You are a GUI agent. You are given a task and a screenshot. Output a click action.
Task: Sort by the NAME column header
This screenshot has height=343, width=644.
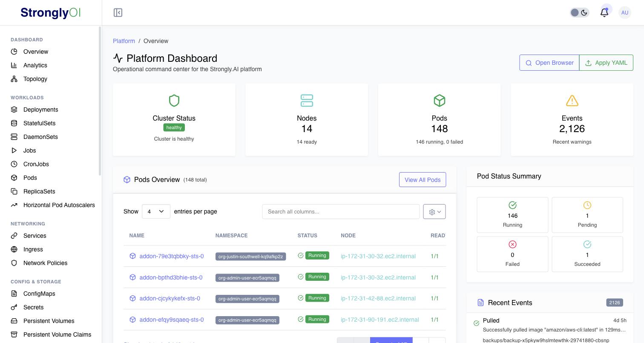[x=137, y=236]
